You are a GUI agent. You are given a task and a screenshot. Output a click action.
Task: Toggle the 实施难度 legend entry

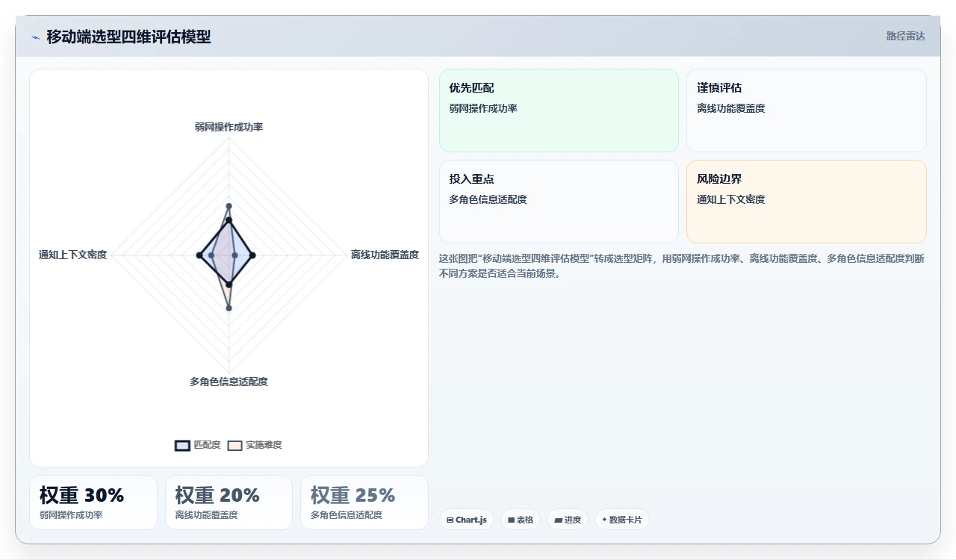click(255, 445)
